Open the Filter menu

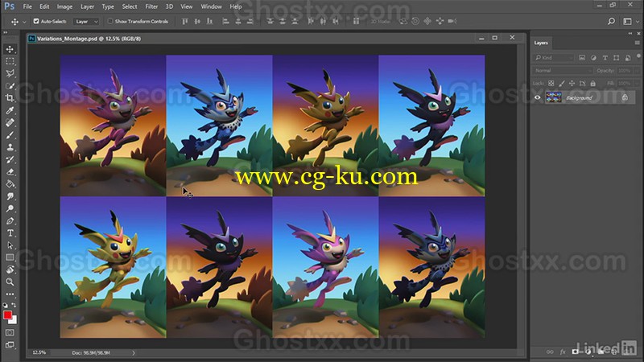151,6
